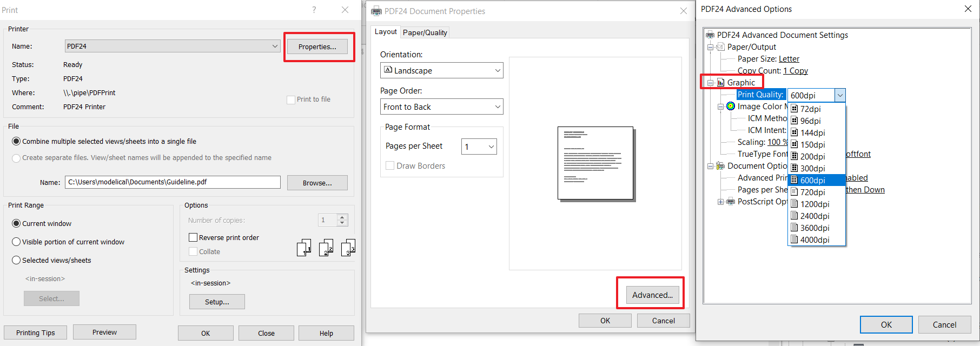Open the Page Order dropdown
This screenshot has width=980, height=346.
442,107
